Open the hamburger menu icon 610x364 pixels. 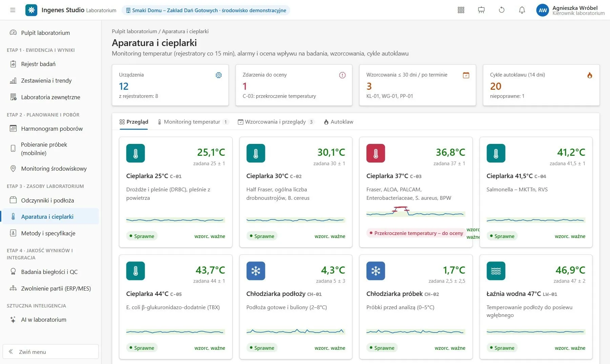[x=13, y=10]
